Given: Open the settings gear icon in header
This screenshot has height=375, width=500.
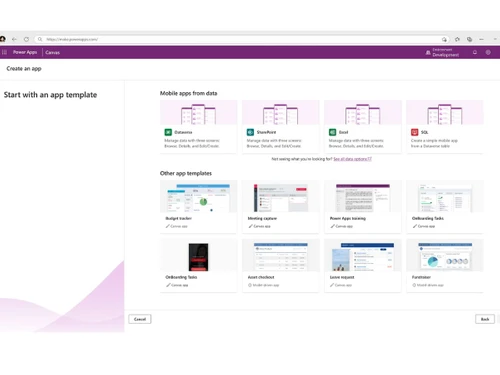Looking at the screenshot, I should click(488, 52).
